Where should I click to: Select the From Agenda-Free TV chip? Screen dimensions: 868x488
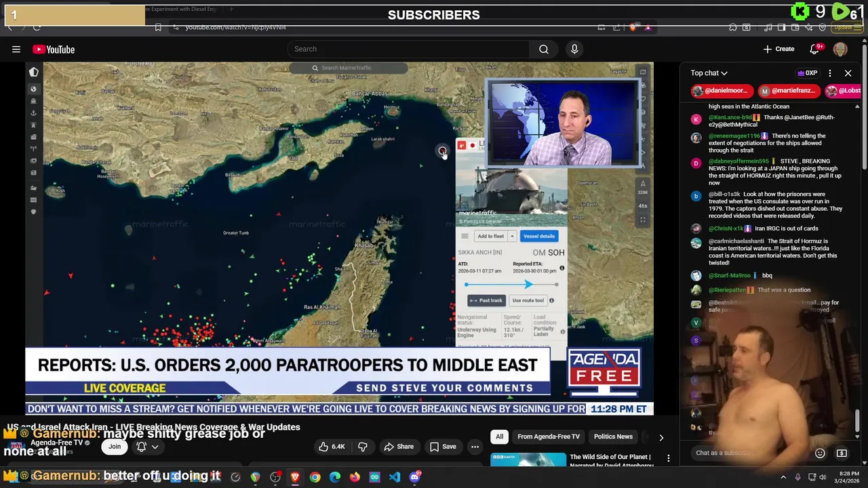click(x=549, y=436)
